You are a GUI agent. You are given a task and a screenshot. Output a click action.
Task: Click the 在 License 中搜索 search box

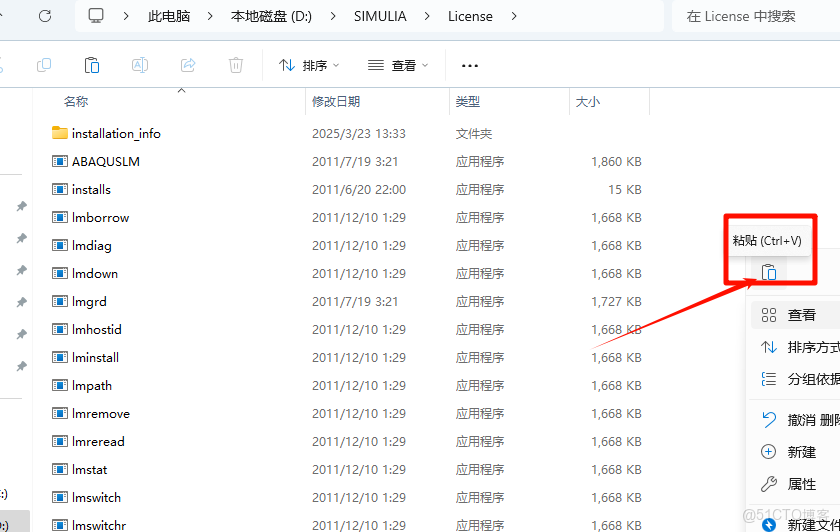coord(755,17)
